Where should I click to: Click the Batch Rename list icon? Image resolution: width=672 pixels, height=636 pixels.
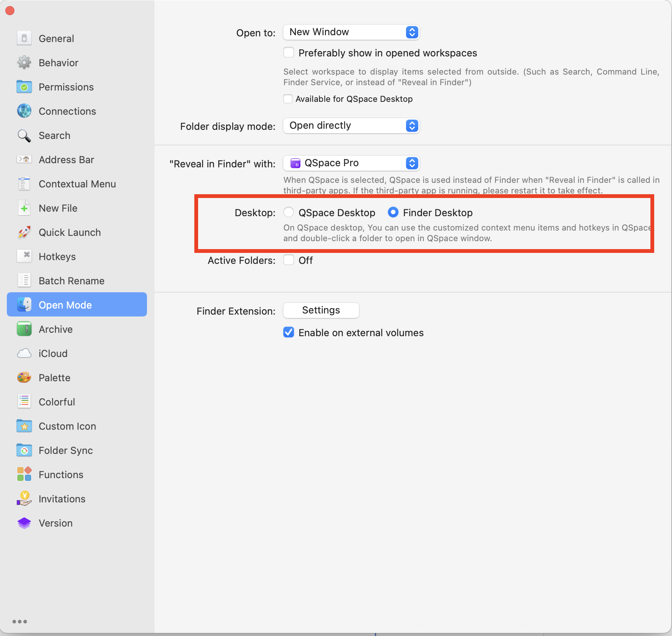tap(24, 281)
